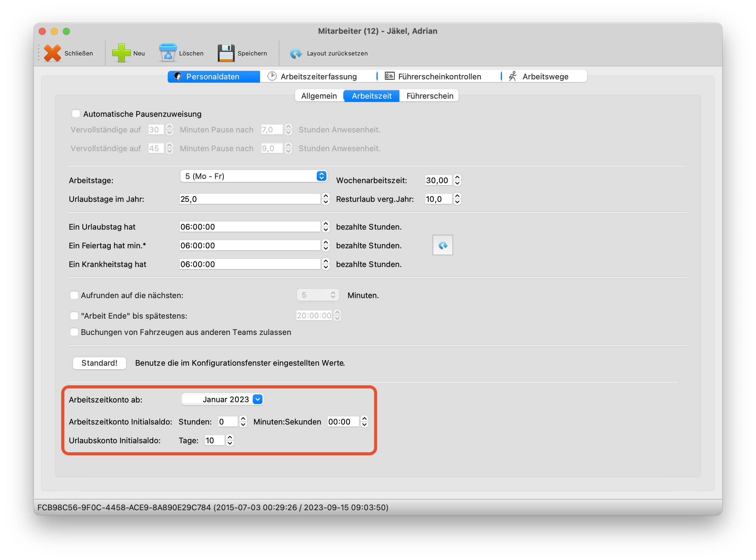Click the Speichern floppy disk icon
The height and width of the screenshot is (560, 756).
click(x=226, y=53)
